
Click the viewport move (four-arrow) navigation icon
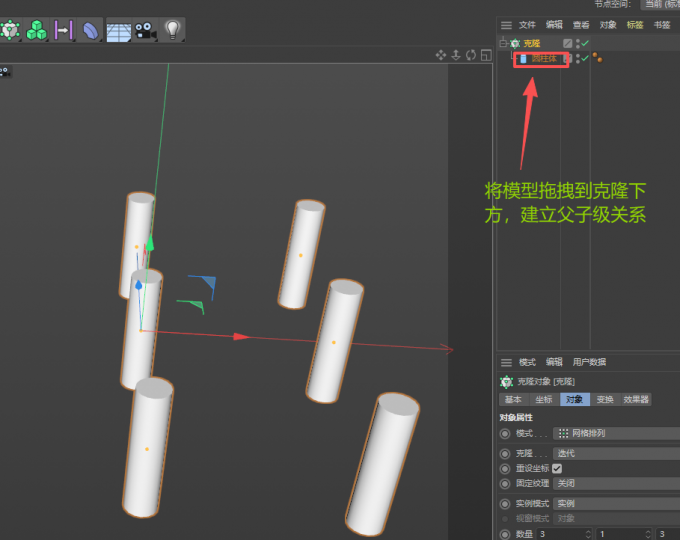point(441,55)
